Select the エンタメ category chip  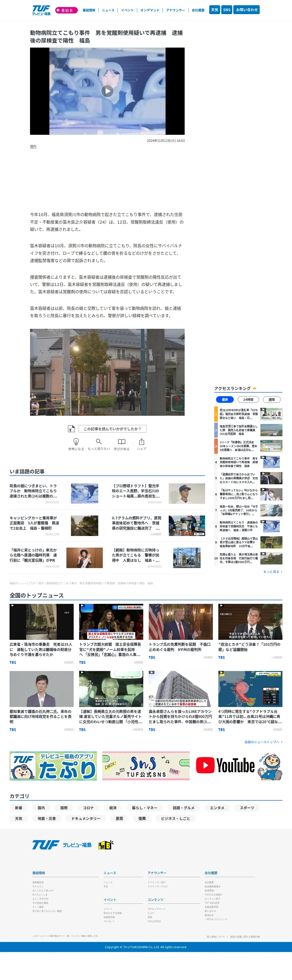tap(217, 808)
